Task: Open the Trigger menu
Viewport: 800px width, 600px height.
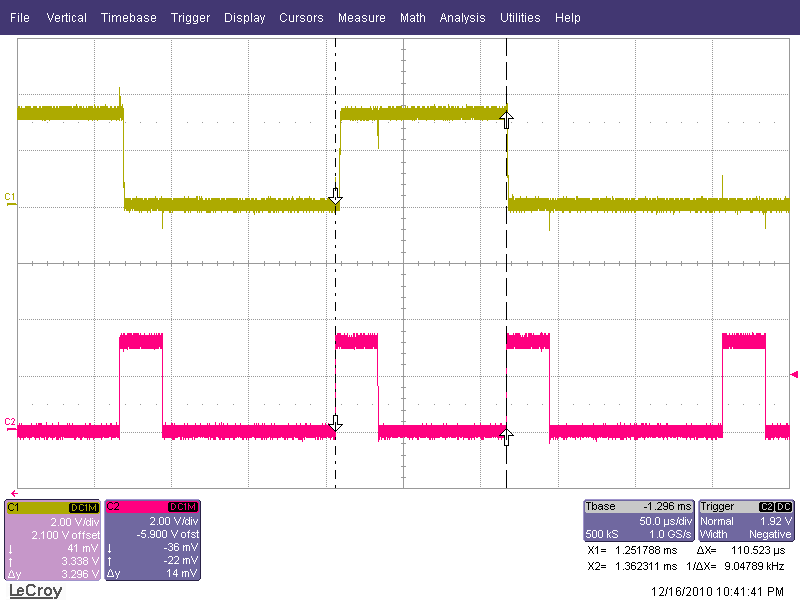Action: 190,18
